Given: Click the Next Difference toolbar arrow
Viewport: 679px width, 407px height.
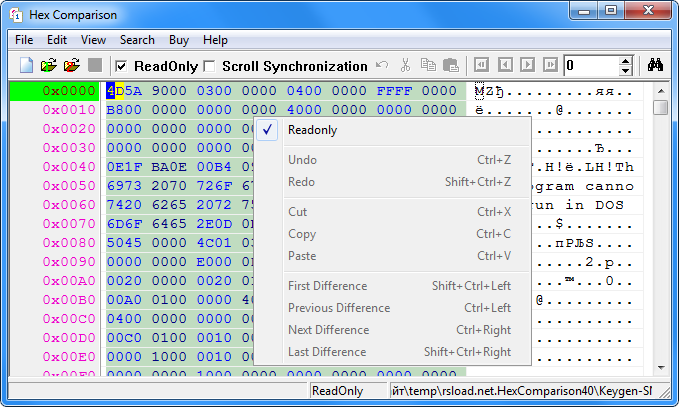Looking at the screenshot, I should (528, 66).
